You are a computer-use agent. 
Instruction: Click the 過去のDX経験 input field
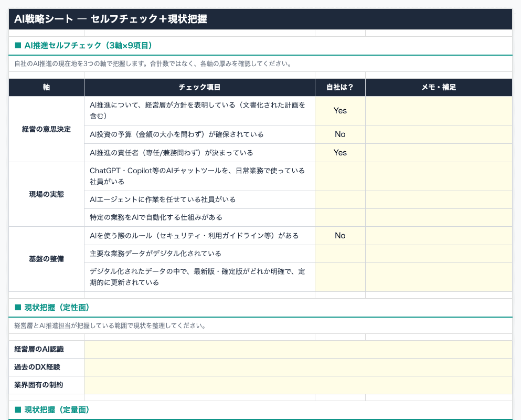pyautogui.click(x=298, y=367)
